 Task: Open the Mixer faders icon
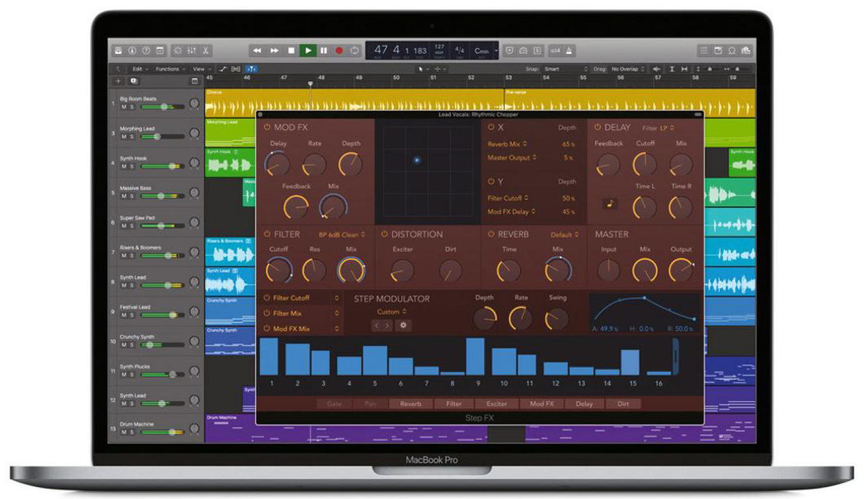(192, 50)
